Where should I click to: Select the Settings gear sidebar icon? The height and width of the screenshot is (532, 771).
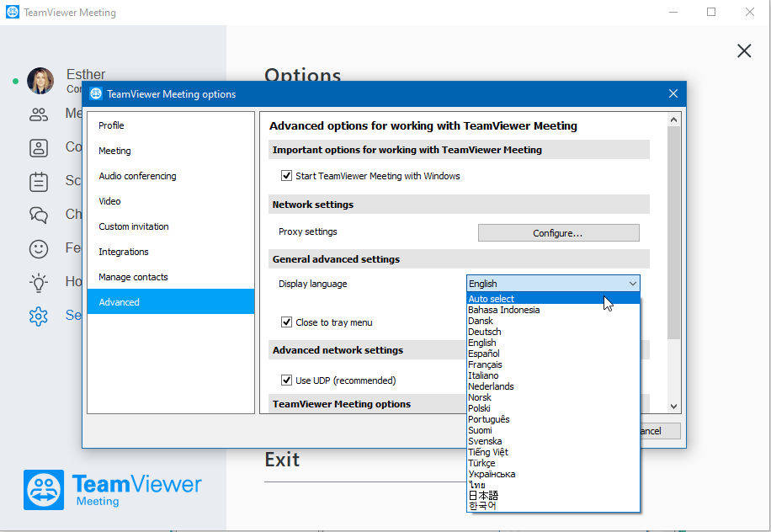point(39,317)
